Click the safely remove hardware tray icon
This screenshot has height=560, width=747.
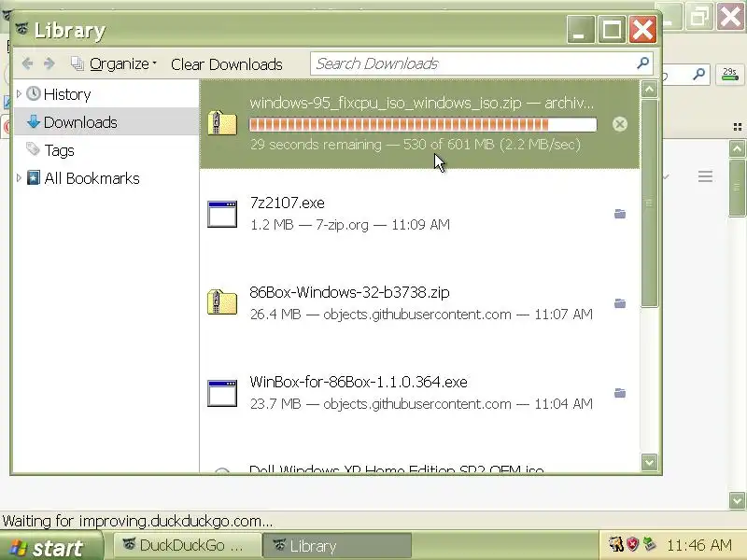(x=649, y=544)
